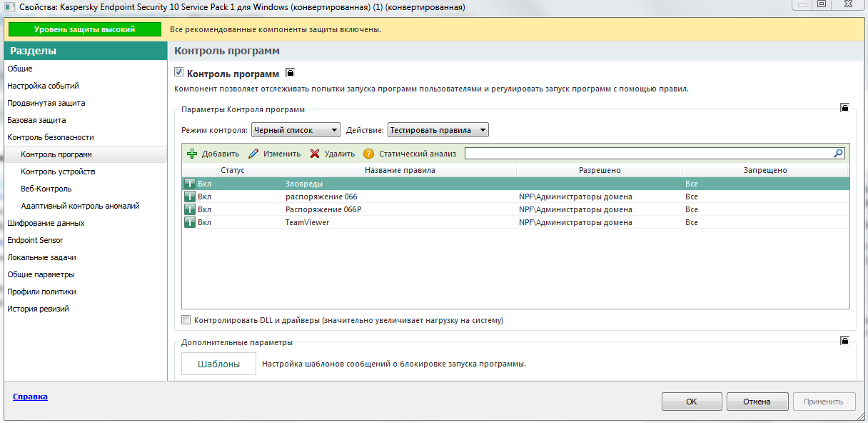
Task: Go to Шифрование данных section
Action: click(x=46, y=223)
